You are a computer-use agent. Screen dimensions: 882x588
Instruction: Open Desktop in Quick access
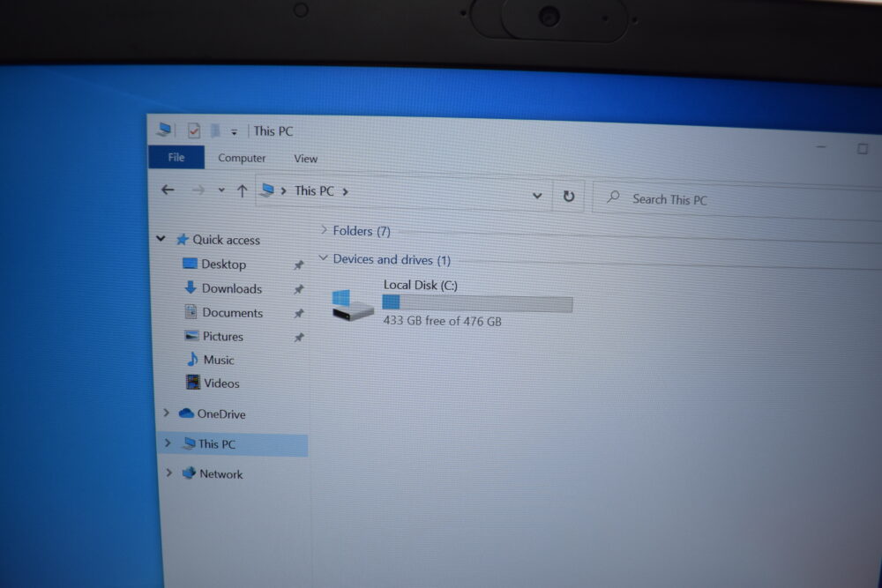pos(223,264)
